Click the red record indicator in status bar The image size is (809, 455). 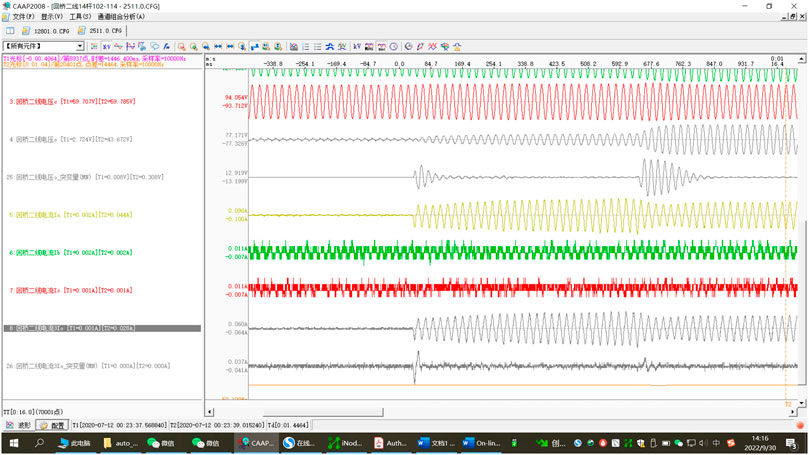coord(800,425)
